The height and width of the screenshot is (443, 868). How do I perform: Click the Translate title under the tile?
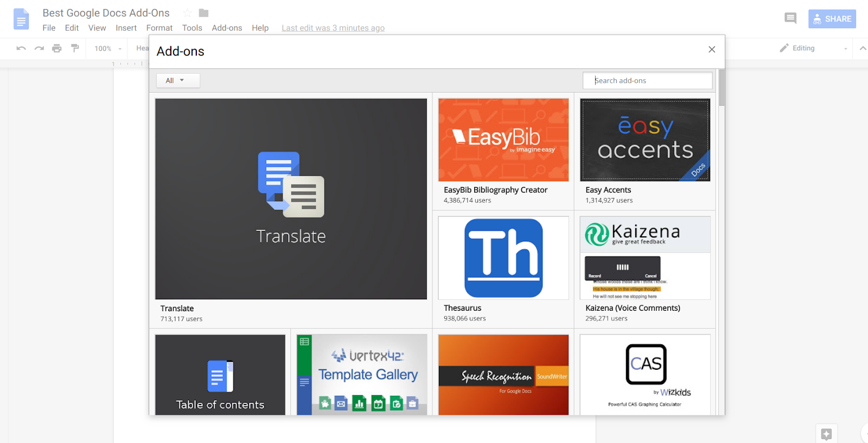[x=177, y=309]
